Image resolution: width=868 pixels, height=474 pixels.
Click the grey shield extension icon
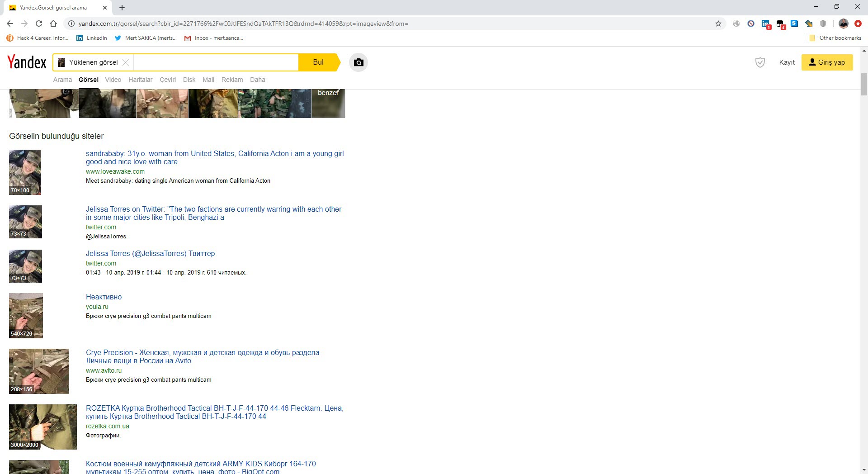[823, 24]
